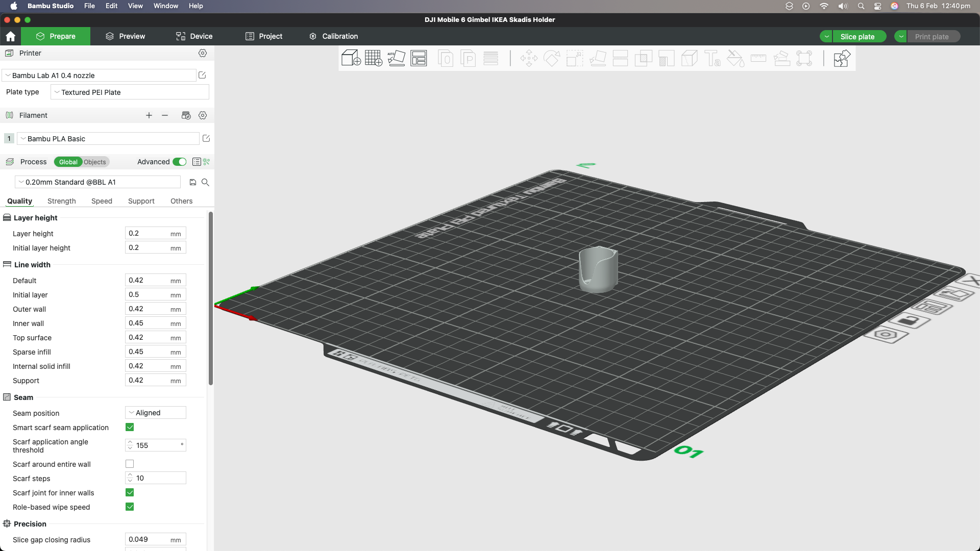Click the Layer height value field
The width and height of the screenshot is (980, 551).
(x=156, y=233)
